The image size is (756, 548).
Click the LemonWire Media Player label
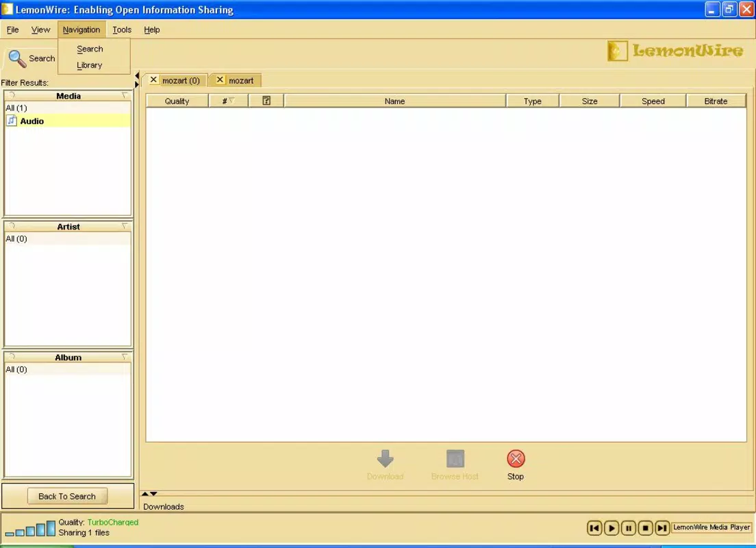[711, 527]
